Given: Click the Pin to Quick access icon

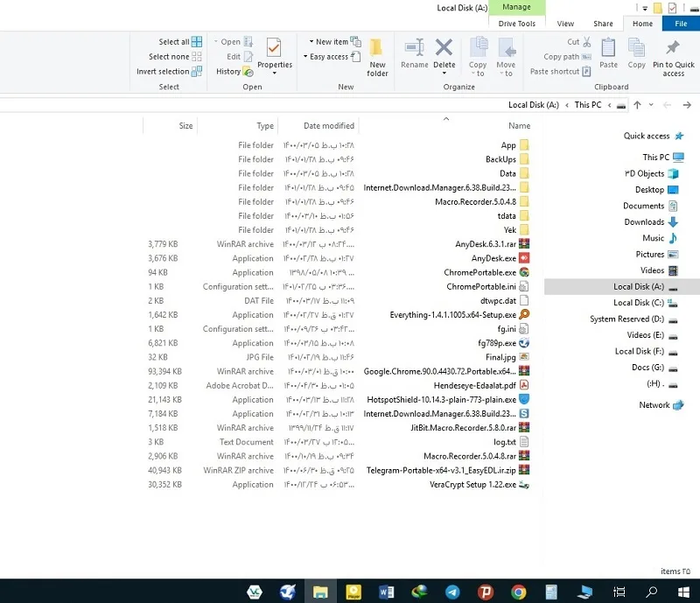Looking at the screenshot, I should (673, 47).
